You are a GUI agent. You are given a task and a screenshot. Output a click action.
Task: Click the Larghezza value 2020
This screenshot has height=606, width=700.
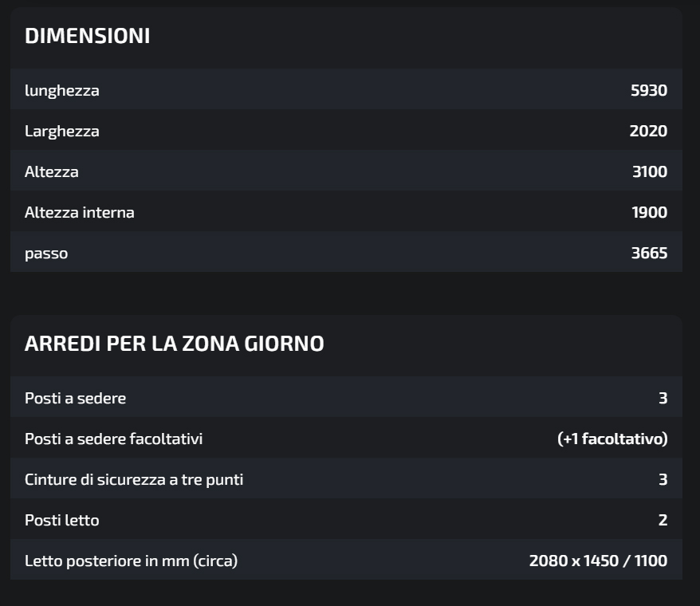click(x=648, y=131)
